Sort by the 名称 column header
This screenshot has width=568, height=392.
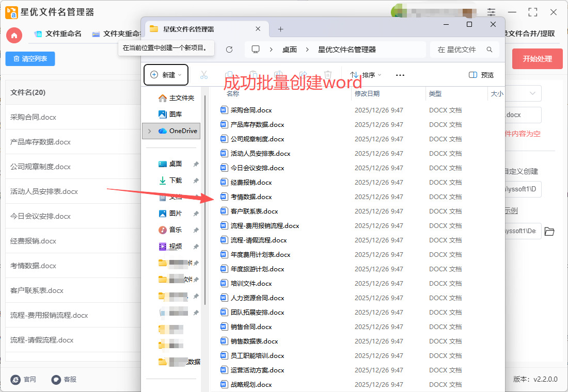coord(233,94)
